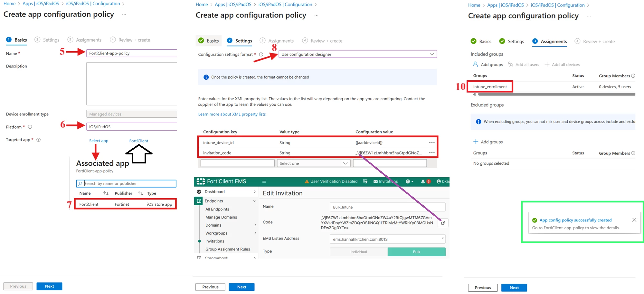Image resolution: width=644 pixels, height=294 pixels.
Task: Click the info icon next to Platform
Action: [30, 127]
